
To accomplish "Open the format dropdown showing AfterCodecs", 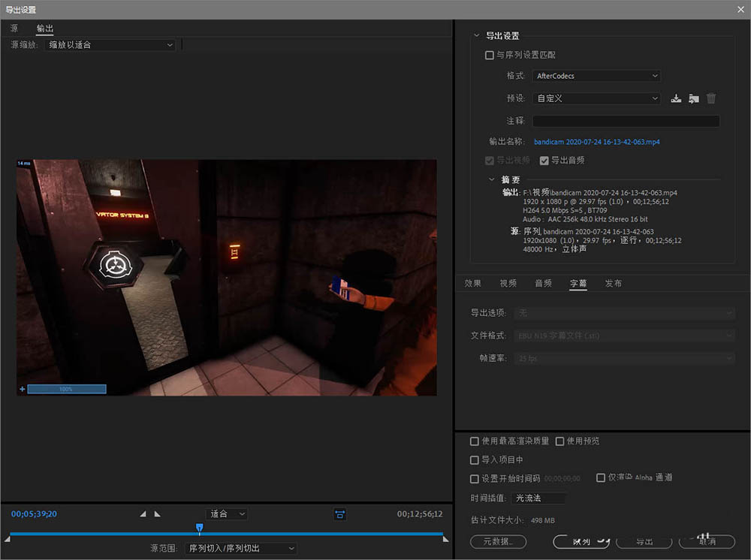I will click(597, 76).
